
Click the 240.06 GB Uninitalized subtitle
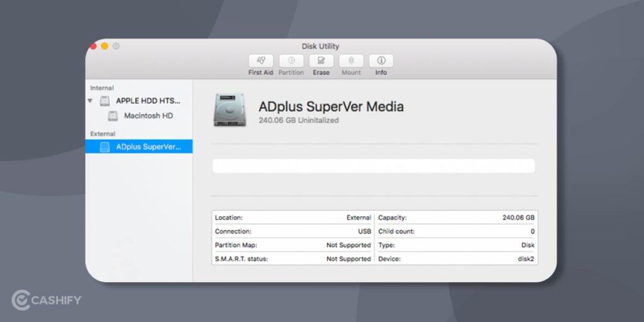(x=299, y=120)
